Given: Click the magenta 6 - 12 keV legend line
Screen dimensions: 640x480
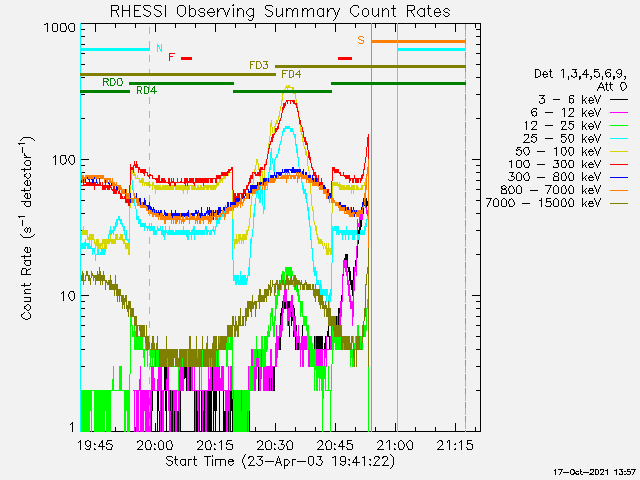Looking at the screenshot, I should click(x=619, y=113).
